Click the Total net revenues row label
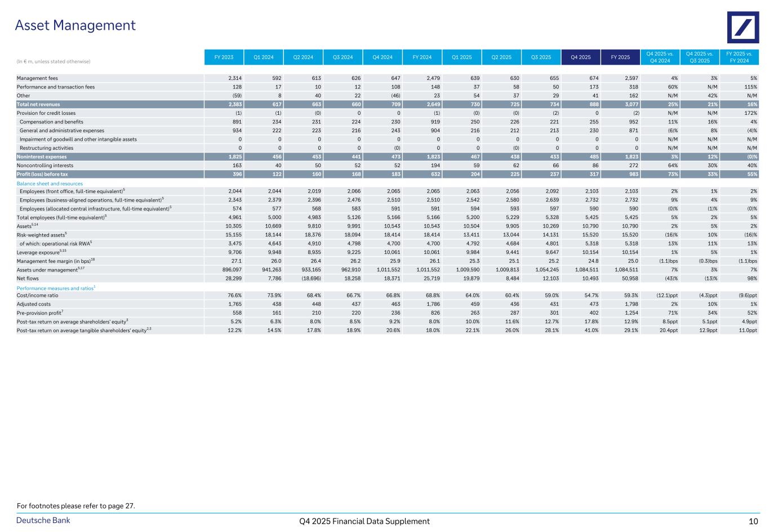Screen dimensions: 769x532 click(38, 104)
